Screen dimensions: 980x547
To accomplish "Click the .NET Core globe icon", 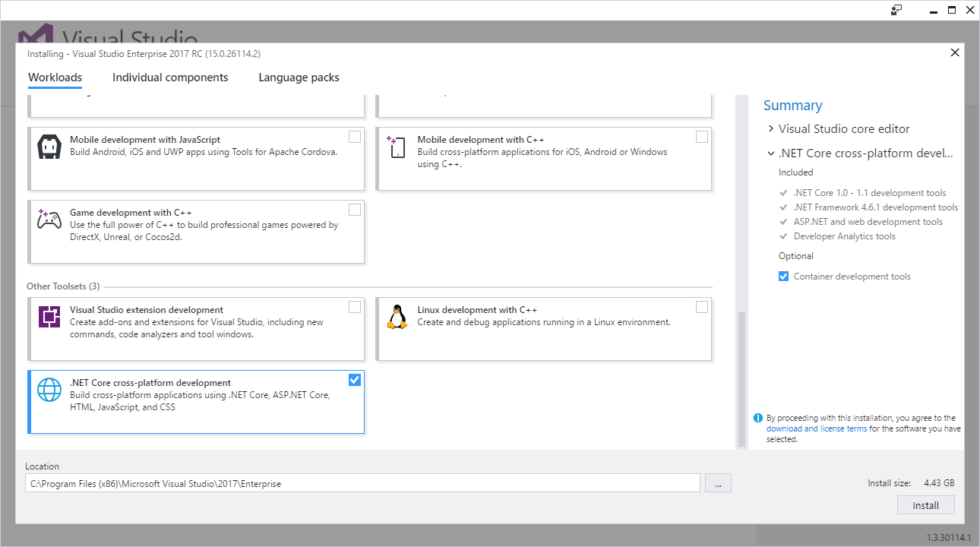I will point(49,390).
